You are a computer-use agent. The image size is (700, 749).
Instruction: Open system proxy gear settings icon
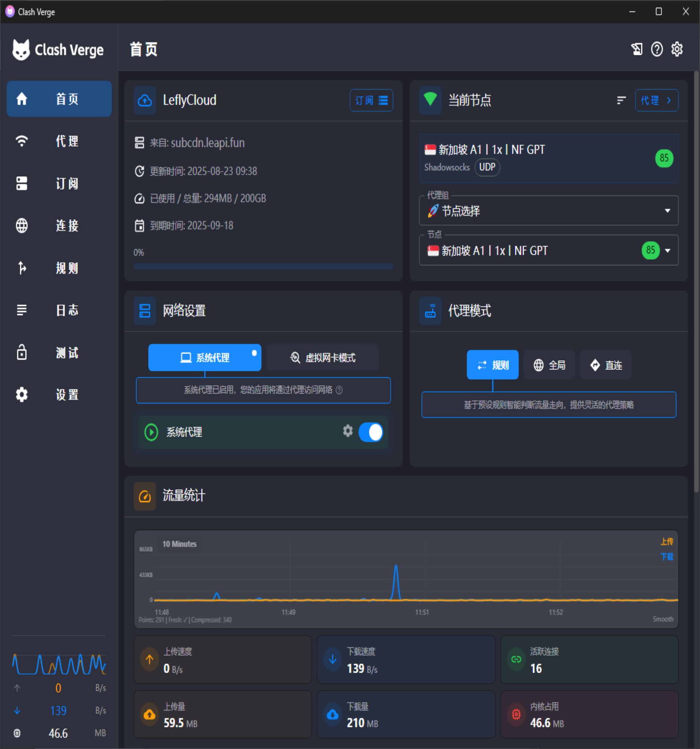[347, 431]
